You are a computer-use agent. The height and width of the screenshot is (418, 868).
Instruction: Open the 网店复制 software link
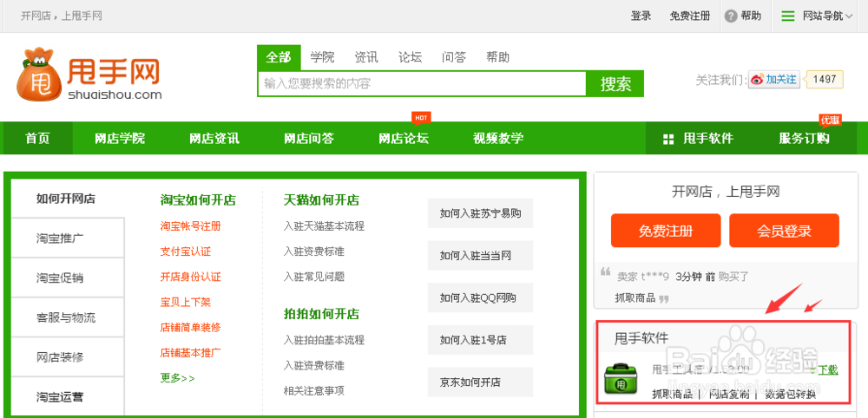point(729,395)
